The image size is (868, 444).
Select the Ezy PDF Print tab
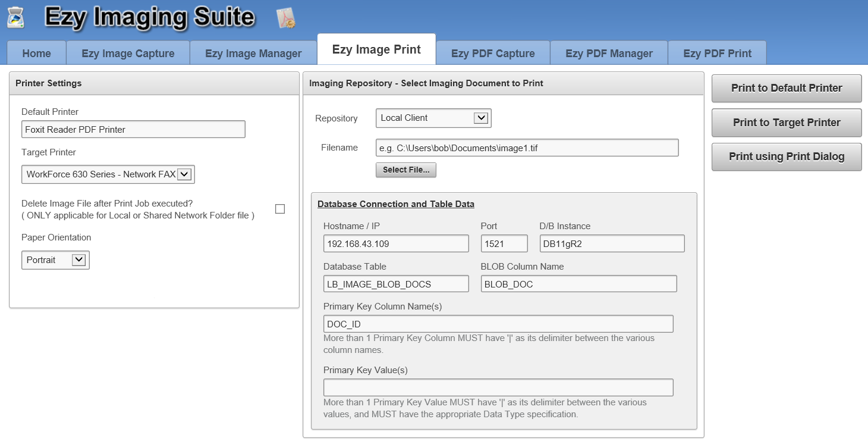coord(717,54)
